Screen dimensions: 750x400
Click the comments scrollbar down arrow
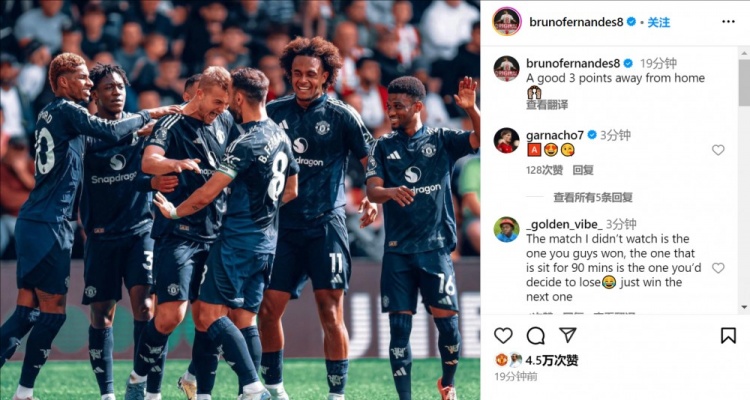[x=745, y=308]
